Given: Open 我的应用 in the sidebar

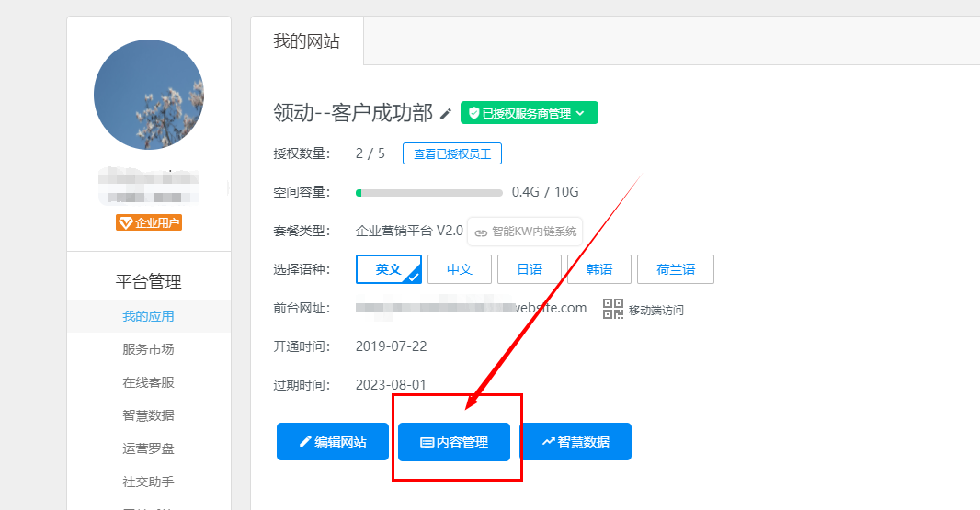Looking at the screenshot, I should point(148,316).
